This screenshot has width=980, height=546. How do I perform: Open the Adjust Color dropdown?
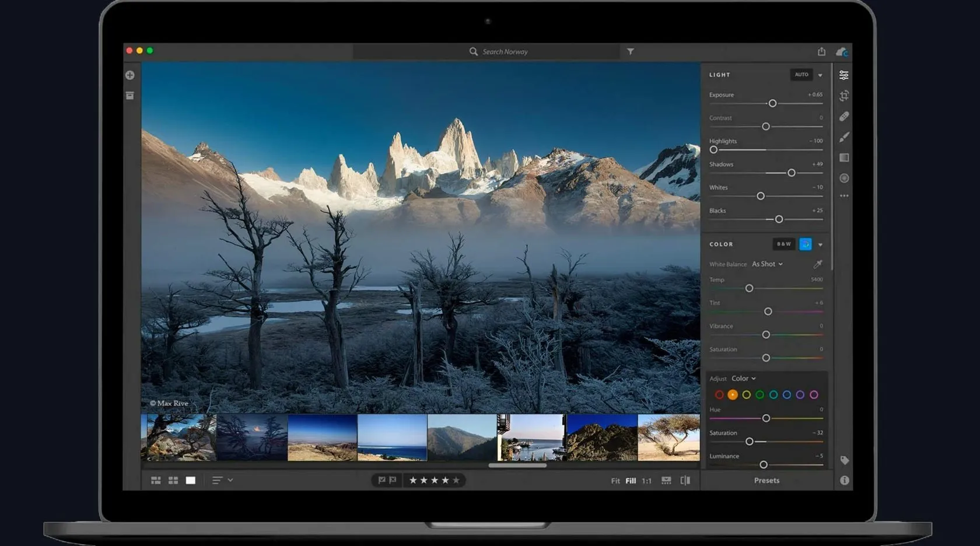click(743, 379)
